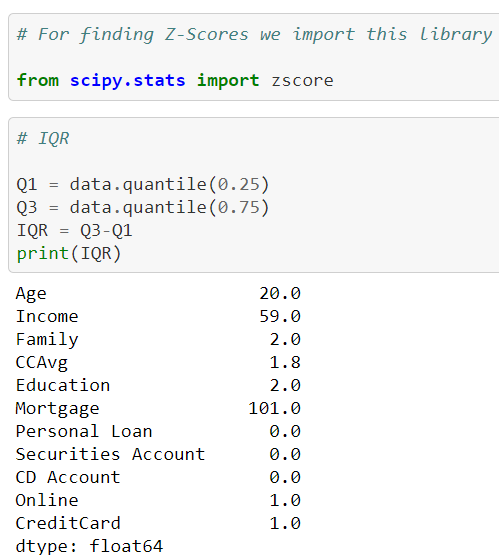
Task: Click the Personal Loan output row label
Action: pyautogui.click(x=84, y=431)
